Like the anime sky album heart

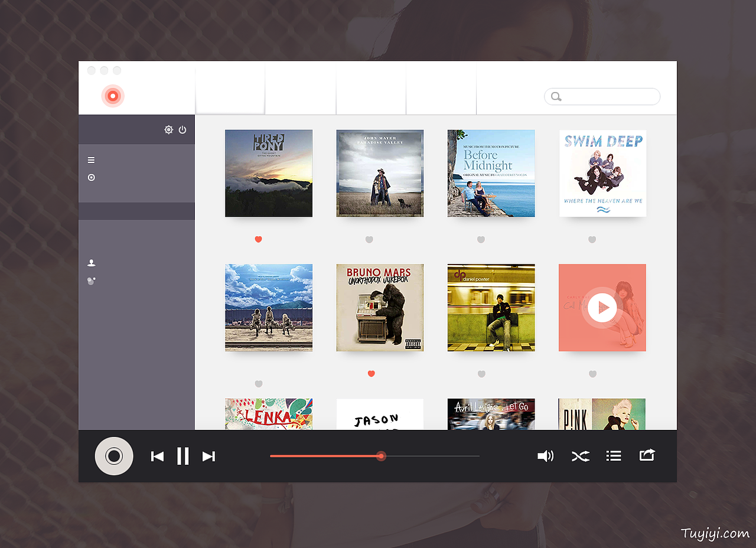(258, 384)
